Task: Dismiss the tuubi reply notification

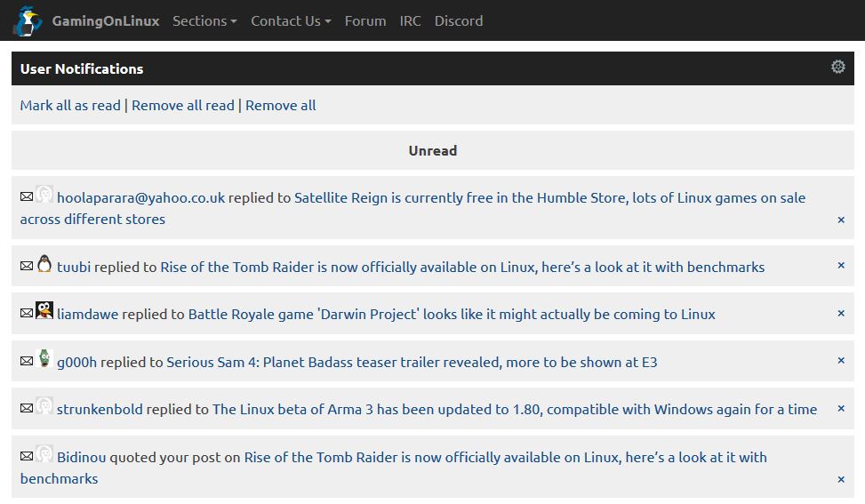Action: [841, 266]
